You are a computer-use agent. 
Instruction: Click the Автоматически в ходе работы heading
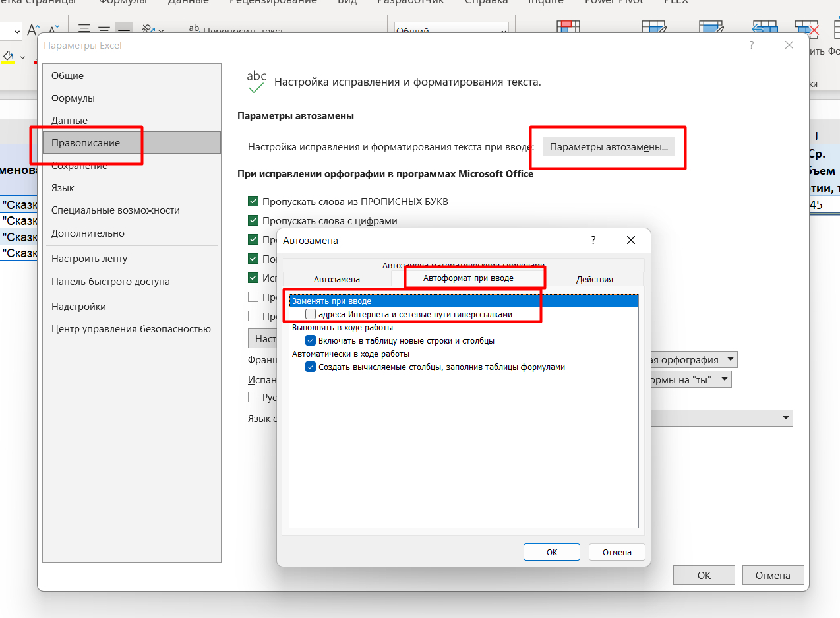351,354
